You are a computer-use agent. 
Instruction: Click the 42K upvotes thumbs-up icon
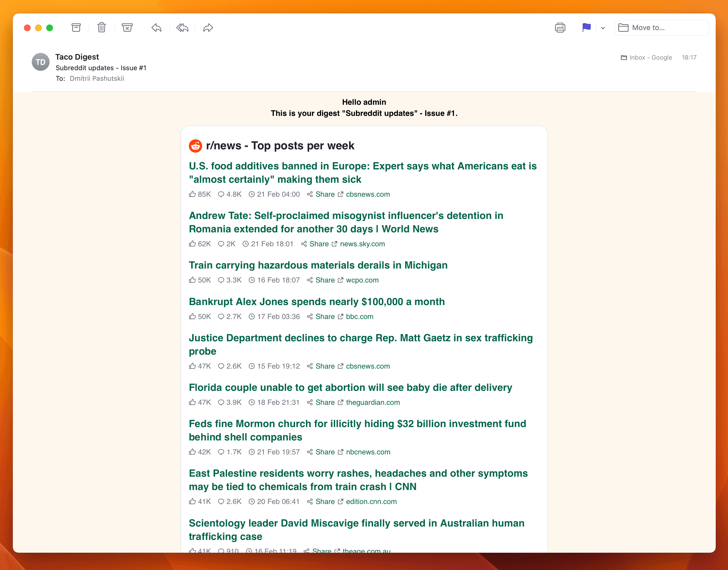(192, 452)
